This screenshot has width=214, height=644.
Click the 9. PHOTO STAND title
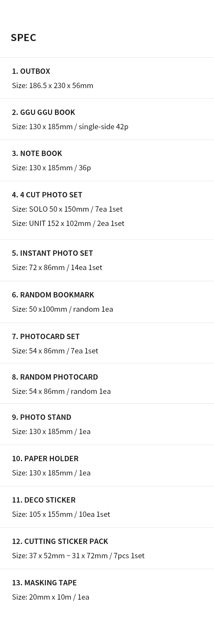click(42, 417)
